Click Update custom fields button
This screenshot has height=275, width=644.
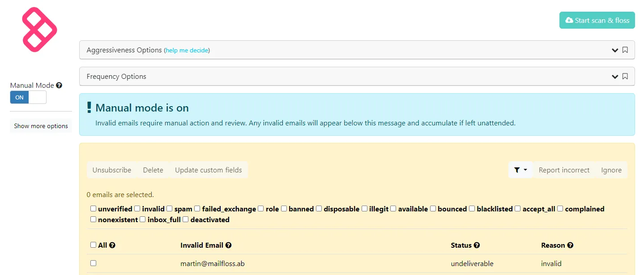tap(209, 170)
